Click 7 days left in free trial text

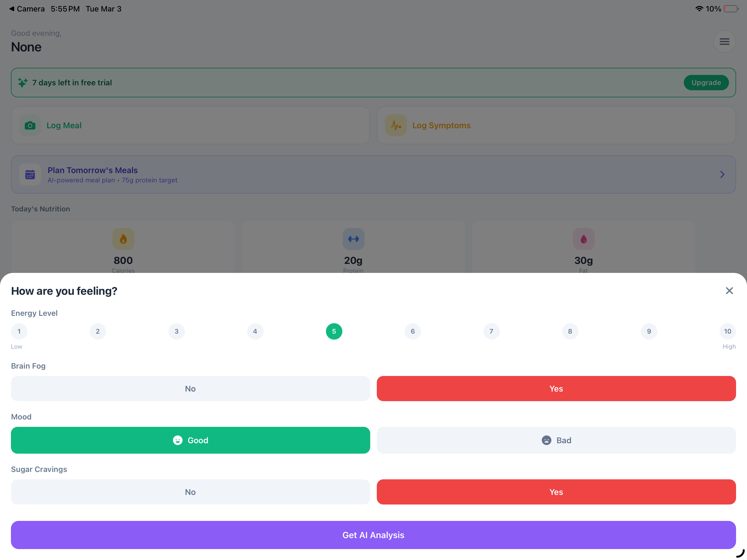72,83
